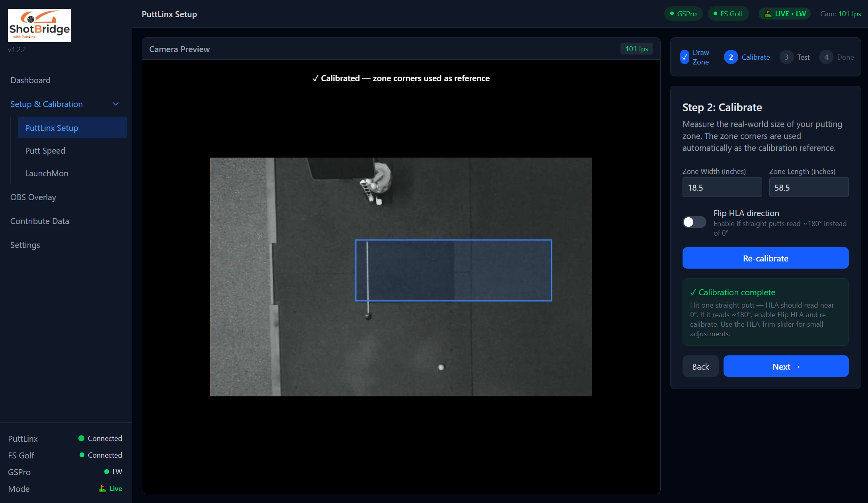Open Contribute Data page
868x503 pixels.
(40, 221)
